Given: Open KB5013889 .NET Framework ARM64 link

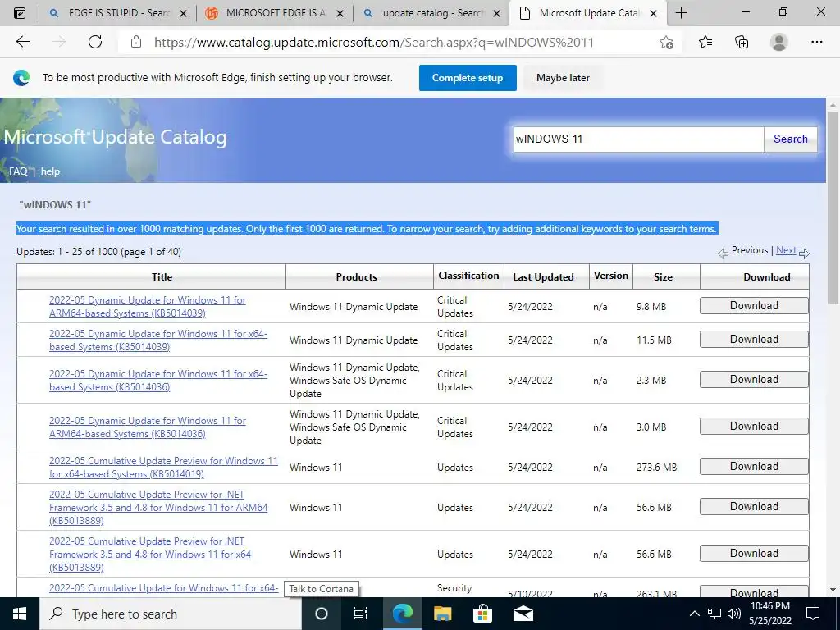Looking at the screenshot, I should click(158, 507).
